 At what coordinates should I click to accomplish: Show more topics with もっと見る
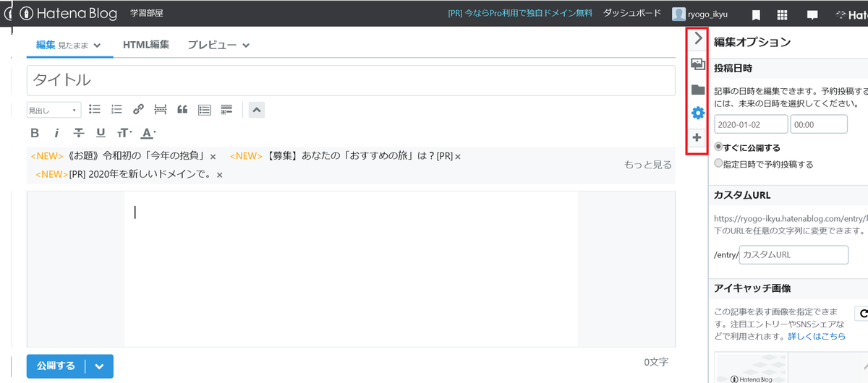coord(648,165)
